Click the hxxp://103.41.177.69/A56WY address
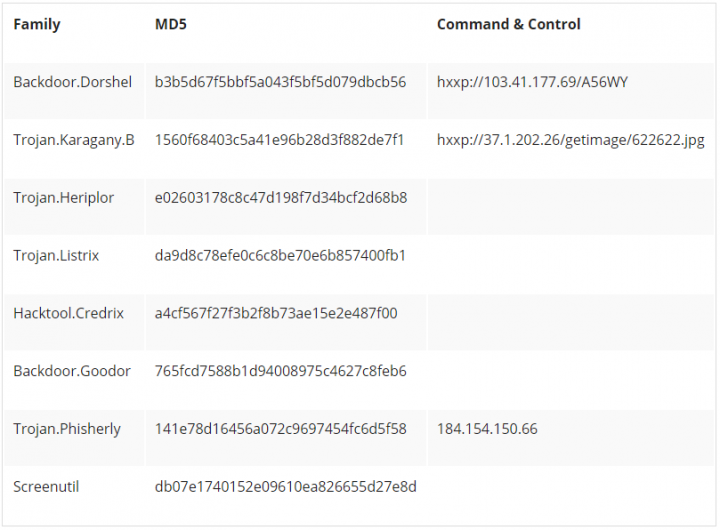The image size is (720, 530). tap(532, 82)
